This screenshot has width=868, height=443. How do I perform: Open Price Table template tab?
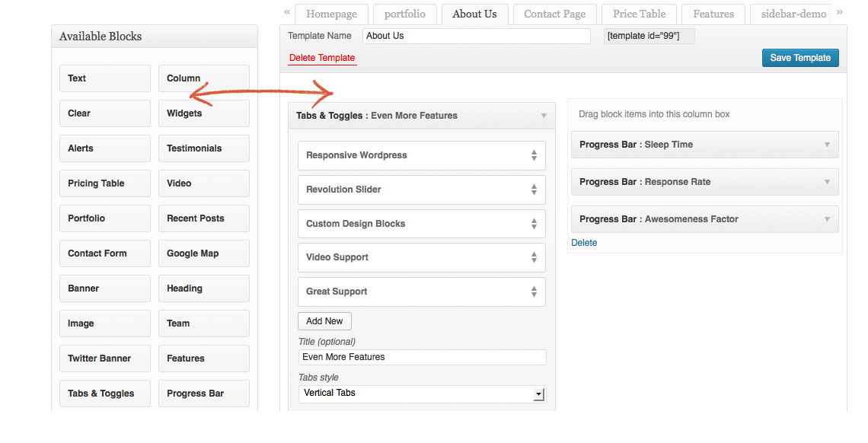[x=639, y=14]
